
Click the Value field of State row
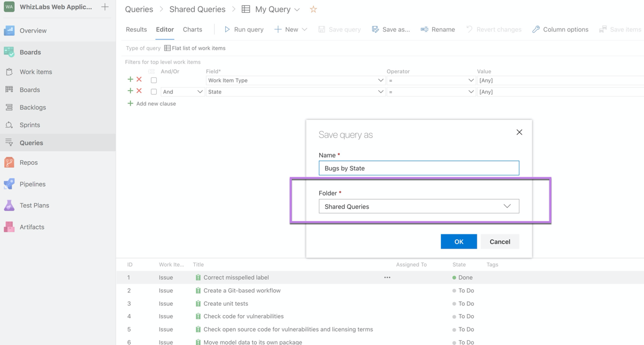[560, 92]
